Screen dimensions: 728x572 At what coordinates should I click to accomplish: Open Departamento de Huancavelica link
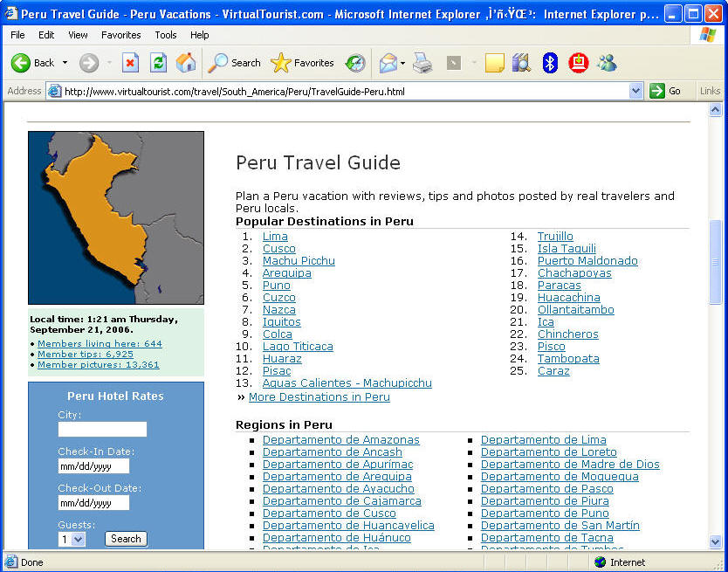point(348,525)
